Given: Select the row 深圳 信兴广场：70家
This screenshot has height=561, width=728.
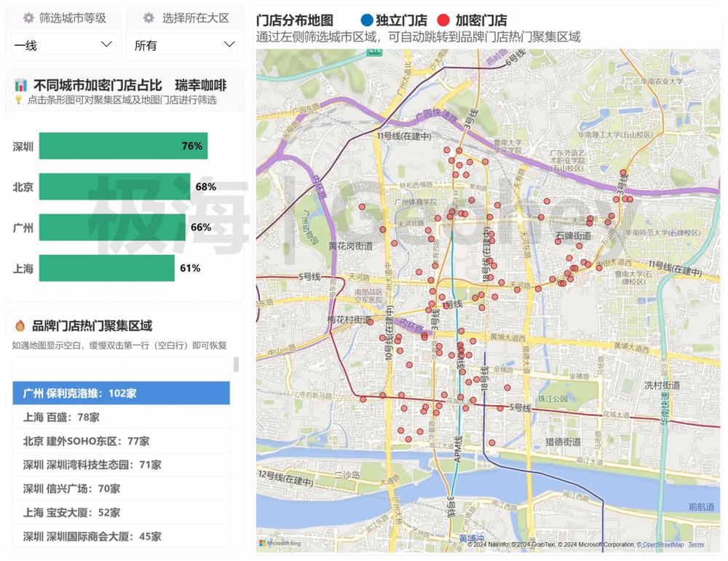Looking at the screenshot, I should tap(121, 488).
